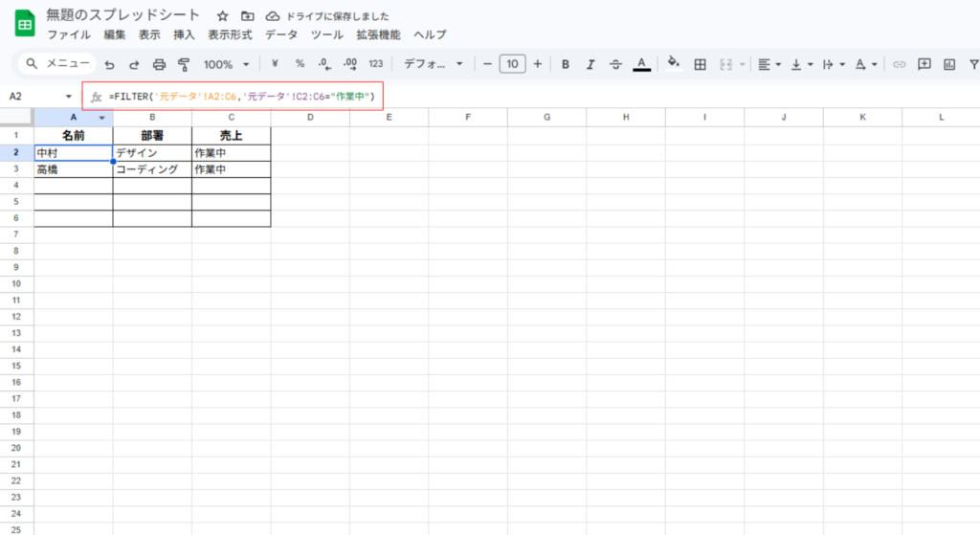Open the ツール menu
Viewport: 980px width, 535px height.
[327, 35]
